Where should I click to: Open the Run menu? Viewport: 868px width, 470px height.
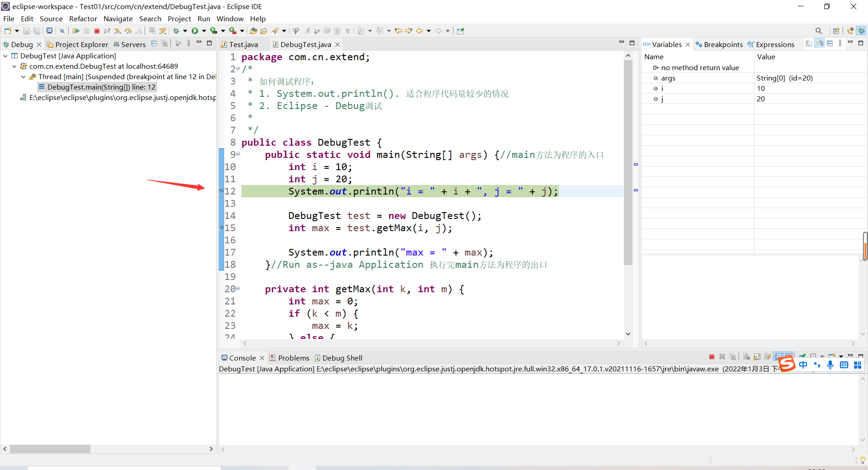click(x=203, y=19)
